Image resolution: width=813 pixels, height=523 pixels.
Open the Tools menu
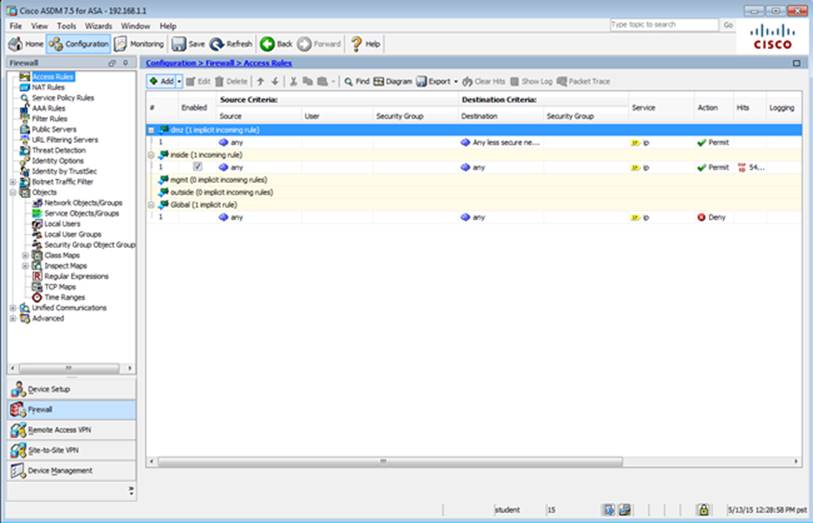[66, 25]
